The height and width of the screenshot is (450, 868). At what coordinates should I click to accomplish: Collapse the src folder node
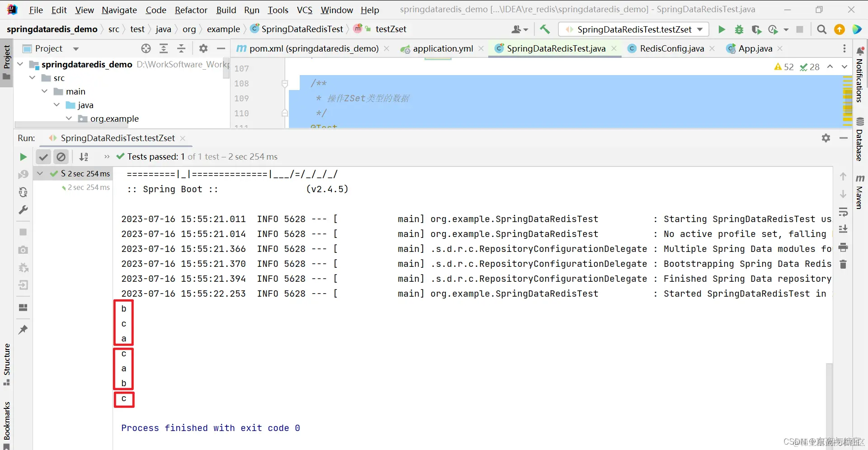(x=32, y=78)
